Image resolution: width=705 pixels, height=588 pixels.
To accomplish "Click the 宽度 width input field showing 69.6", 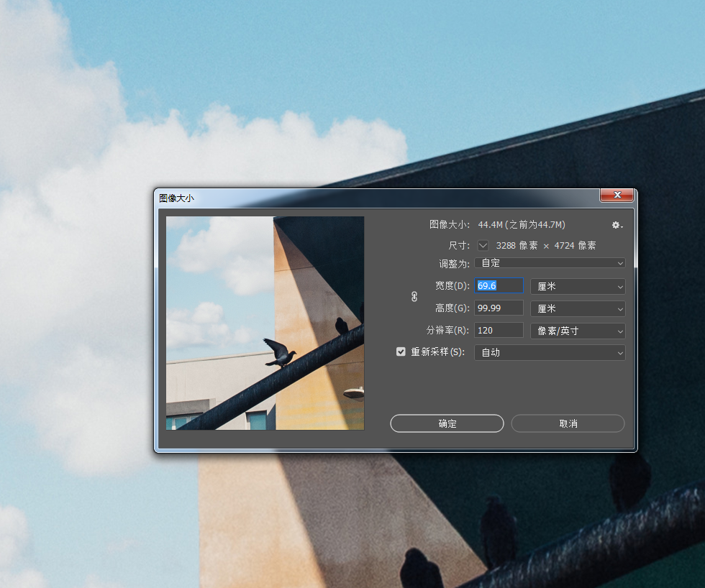I will [499, 285].
